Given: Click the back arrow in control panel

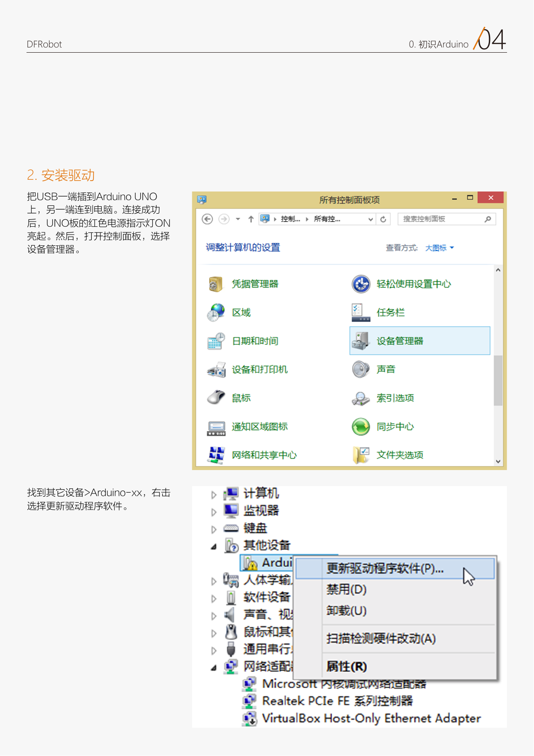Looking at the screenshot, I should (x=207, y=219).
